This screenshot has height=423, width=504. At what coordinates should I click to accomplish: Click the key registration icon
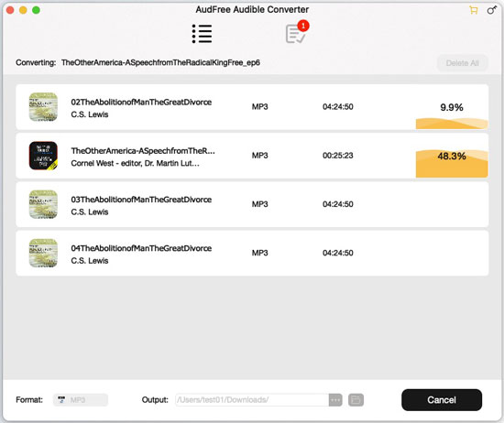[x=492, y=10]
